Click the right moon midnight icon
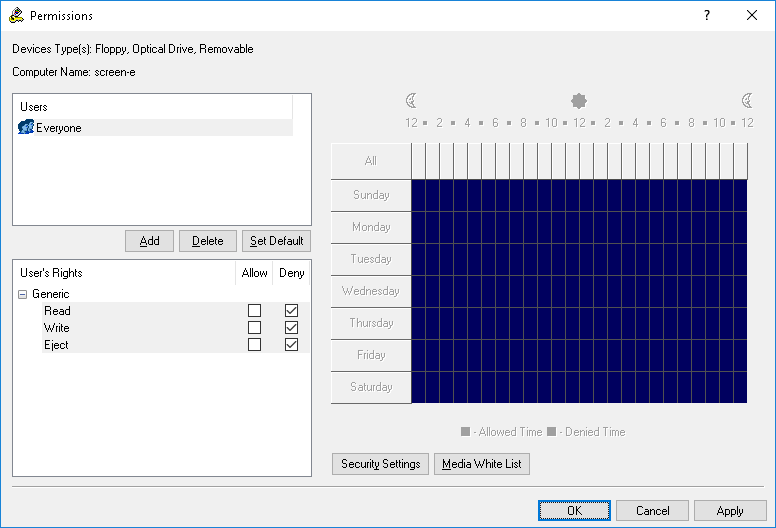Viewport: 776px width, 528px height. [747, 101]
